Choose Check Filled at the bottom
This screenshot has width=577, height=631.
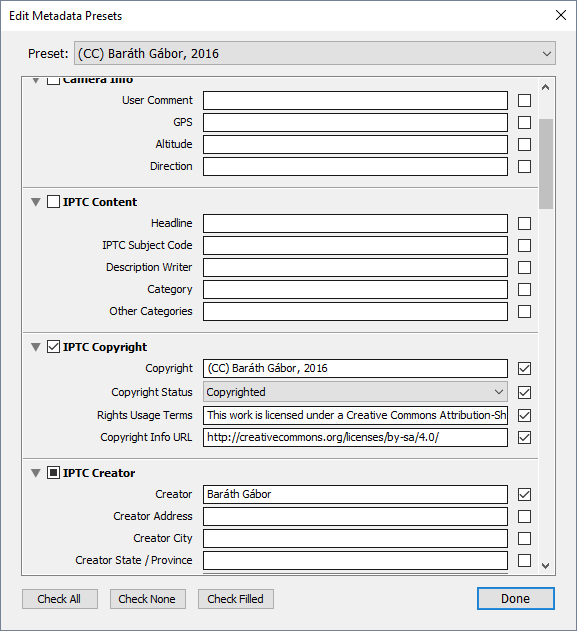click(x=236, y=599)
